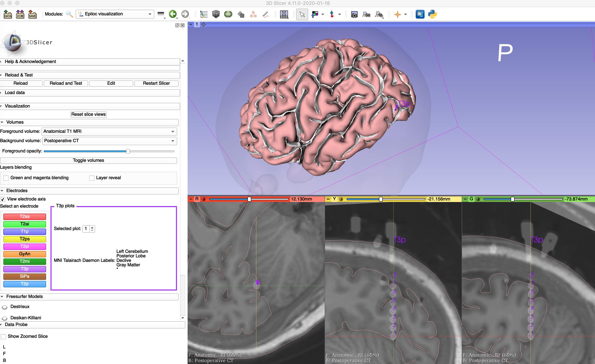Go back to the previous module
The width and height of the screenshot is (595, 364).
(x=173, y=14)
